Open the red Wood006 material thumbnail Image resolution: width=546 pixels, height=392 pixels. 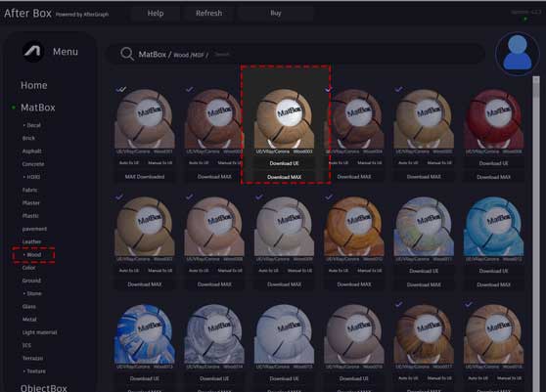click(493, 118)
